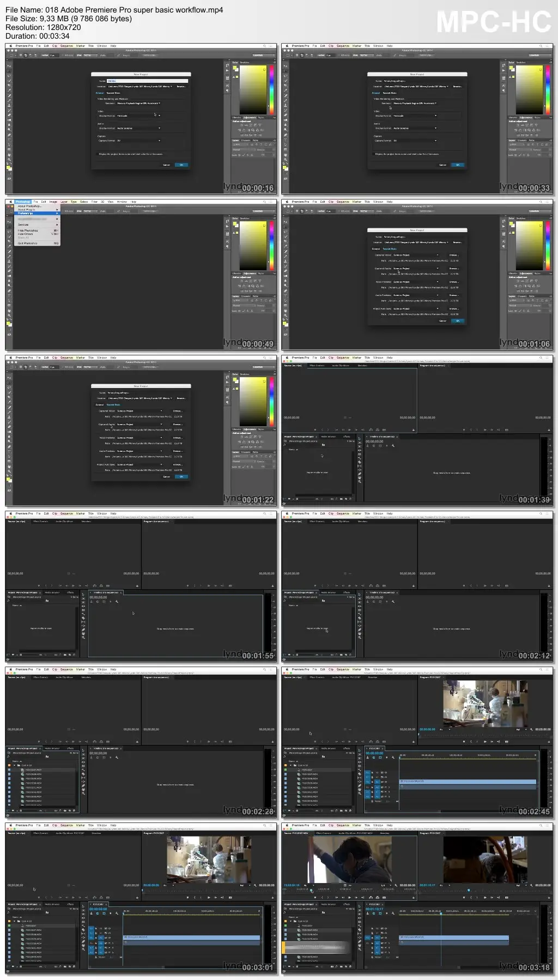This screenshot has width=558, height=980.
Task: Click the Name input field in the 00:00:16 dialog
Action: click(147, 81)
